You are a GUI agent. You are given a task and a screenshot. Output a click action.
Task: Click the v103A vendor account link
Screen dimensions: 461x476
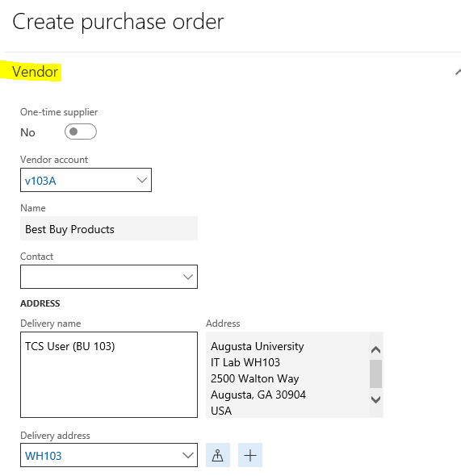click(x=40, y=181)
